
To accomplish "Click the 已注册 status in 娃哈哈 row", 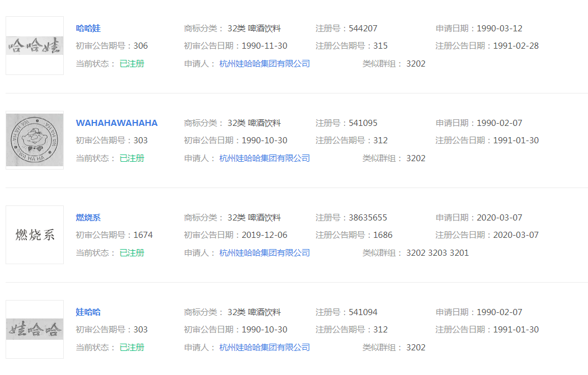I will click(132, 347).
